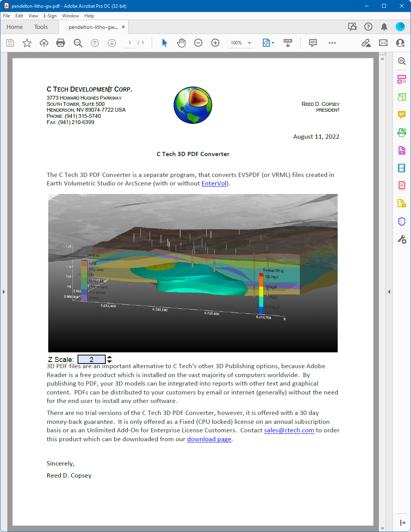Follow the EnterVol hyperlink
The image size is (411, 532).
[214, 183]
